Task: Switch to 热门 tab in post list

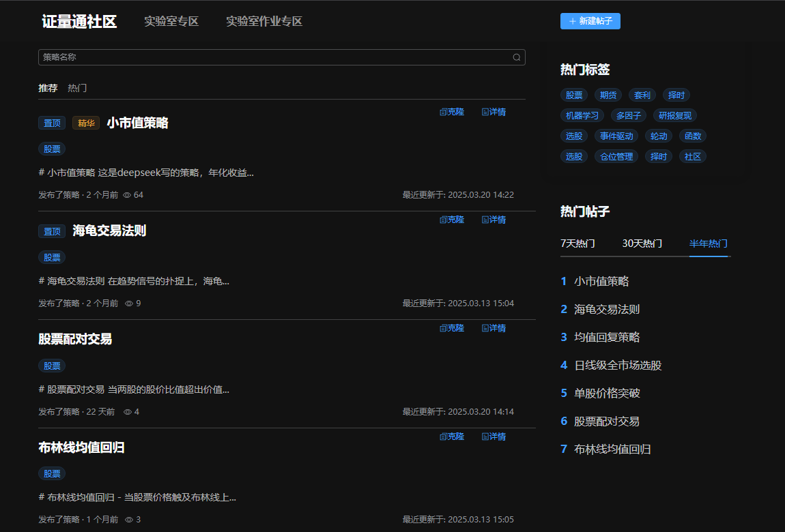Action: coord(77,88)
